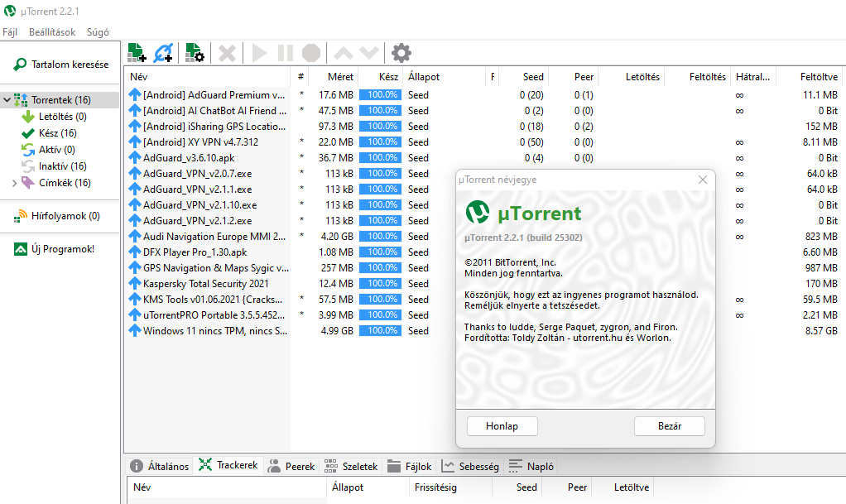Viewport: 846px width, 504px height.
Task: Click the Start torrent play icon
Action: [259, 53]
